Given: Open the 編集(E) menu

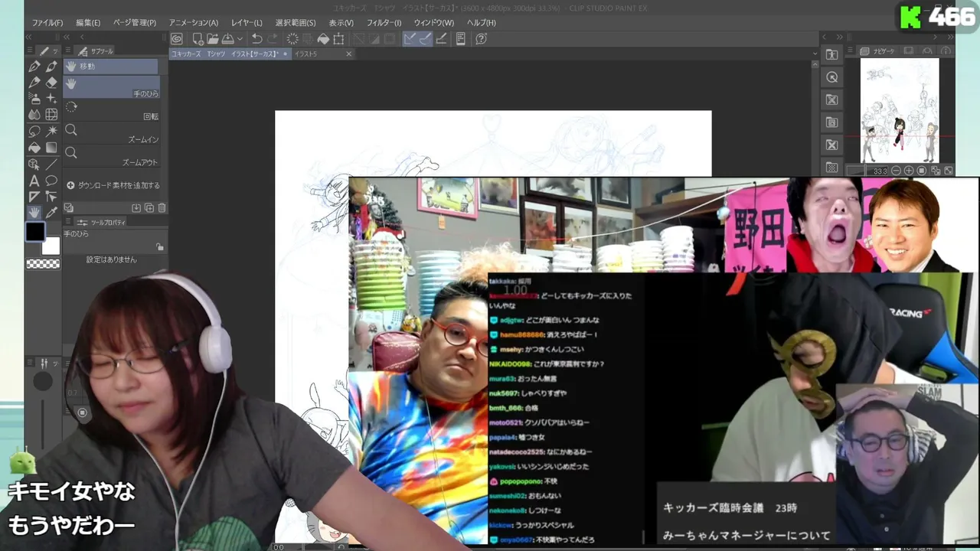Looking at the screenshot, I should 88,23.
